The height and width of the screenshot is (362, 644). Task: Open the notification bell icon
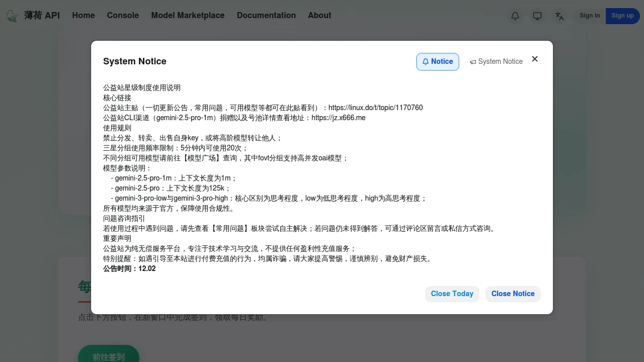tap(515, 16)
